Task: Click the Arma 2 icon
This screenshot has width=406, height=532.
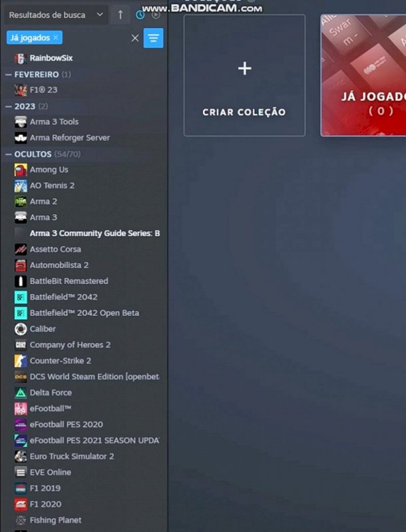Action: [x=21, y=201]
